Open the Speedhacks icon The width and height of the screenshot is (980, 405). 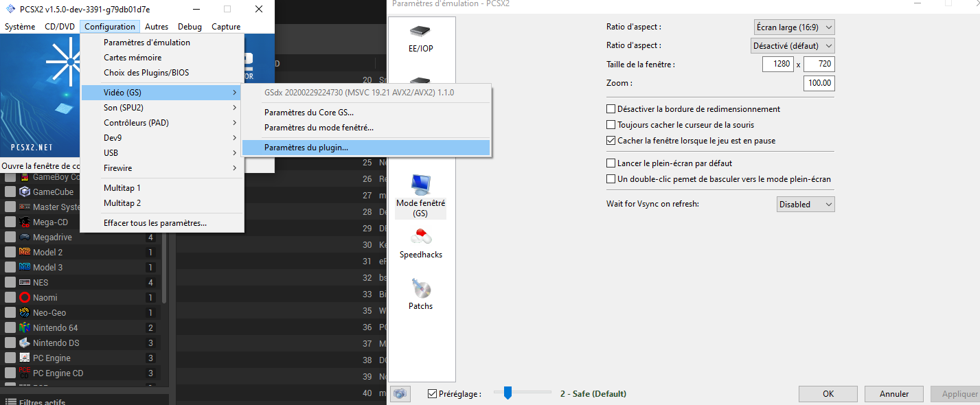(x=420, y=237)
